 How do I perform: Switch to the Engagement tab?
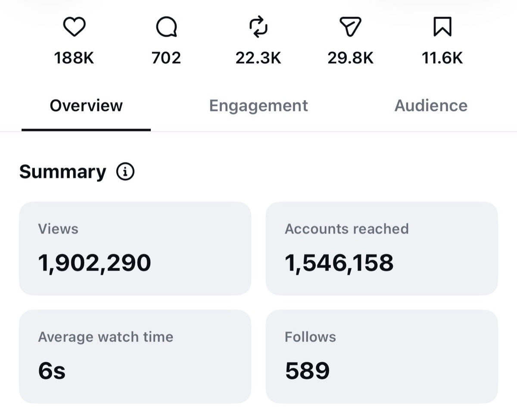258,106
